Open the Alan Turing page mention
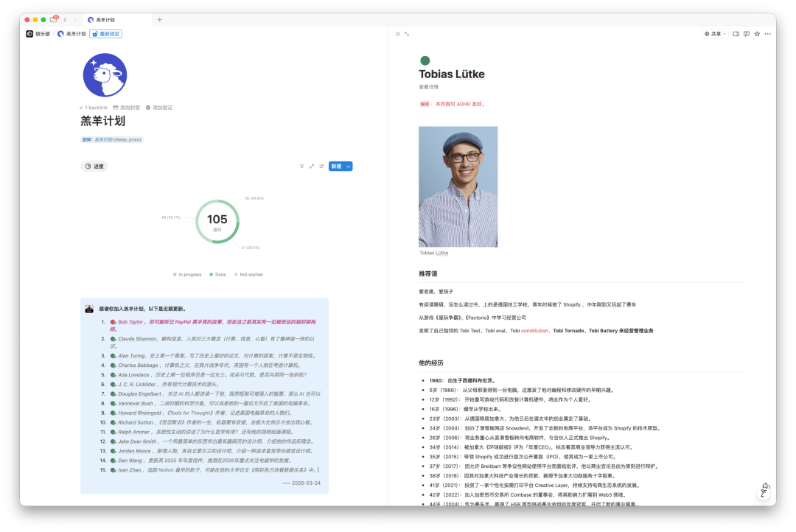Screen dimensions: 796x532 tap(128, 356)
